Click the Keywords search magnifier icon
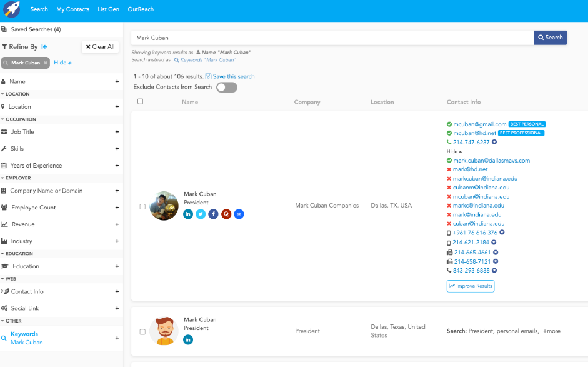The width and height of the screenshot is (588, 367). (x=4, y=338)
